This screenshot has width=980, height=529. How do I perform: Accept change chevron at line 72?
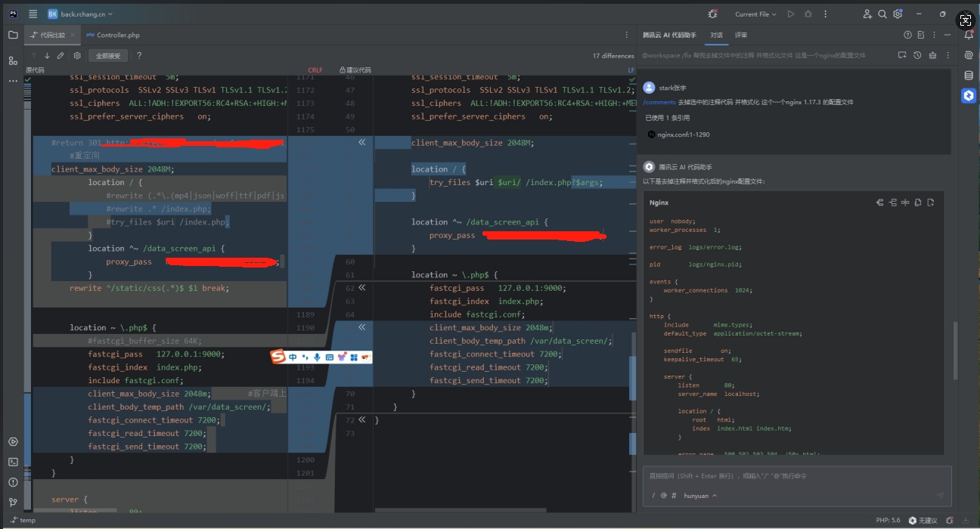(x=361, y=419)
